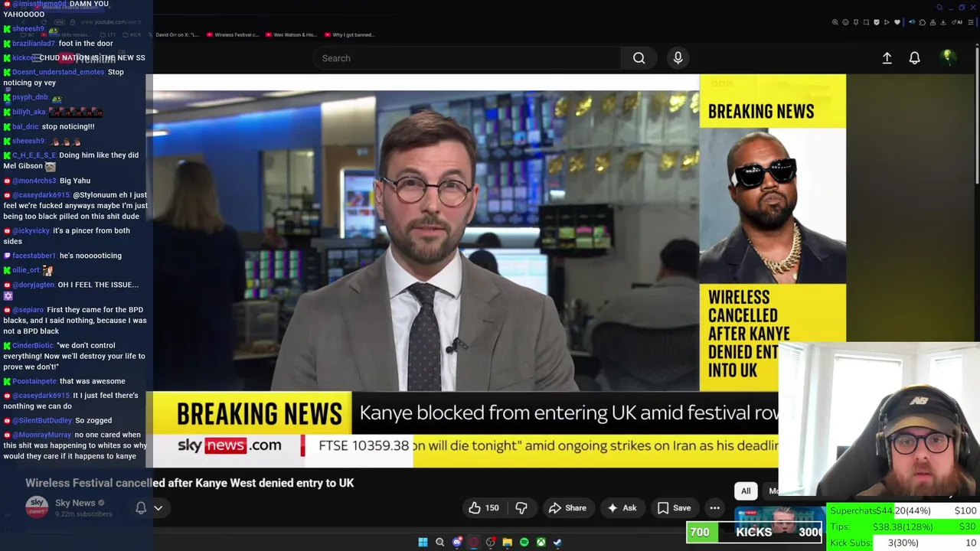The height and width of the screenshot is (551, 980).
Task: Click the browser downloads icon
Action: 943,22
